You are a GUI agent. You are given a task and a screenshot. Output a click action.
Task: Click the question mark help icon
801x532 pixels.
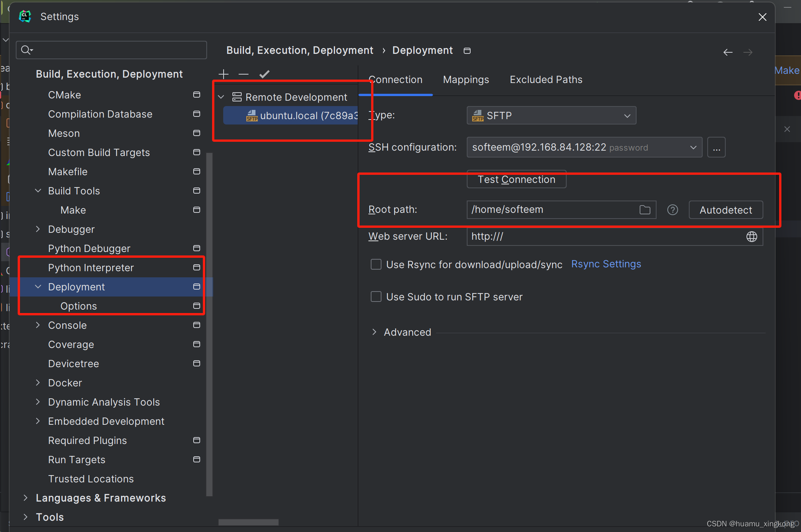click(x=672, y=210)
